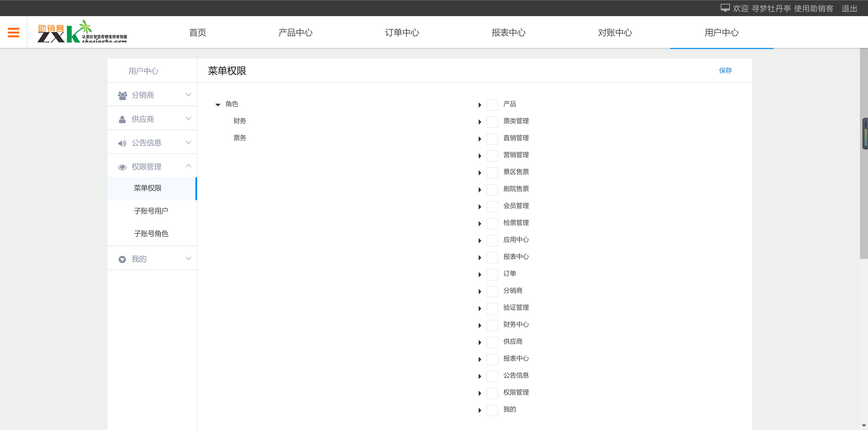Click the 保存 save link
Viewport: 868px width, 430px height.
click(725, 70)
